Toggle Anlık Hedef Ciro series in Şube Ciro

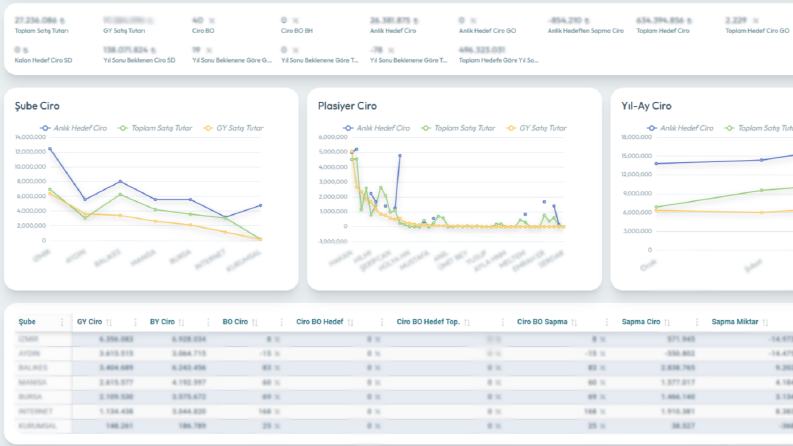[x=74, y=128]
